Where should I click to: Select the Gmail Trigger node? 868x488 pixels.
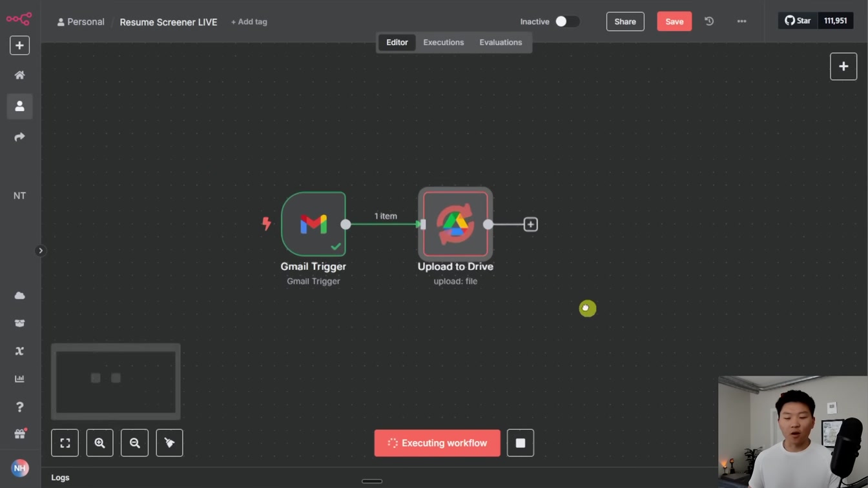pyautogui.click(x=313, y=224)
